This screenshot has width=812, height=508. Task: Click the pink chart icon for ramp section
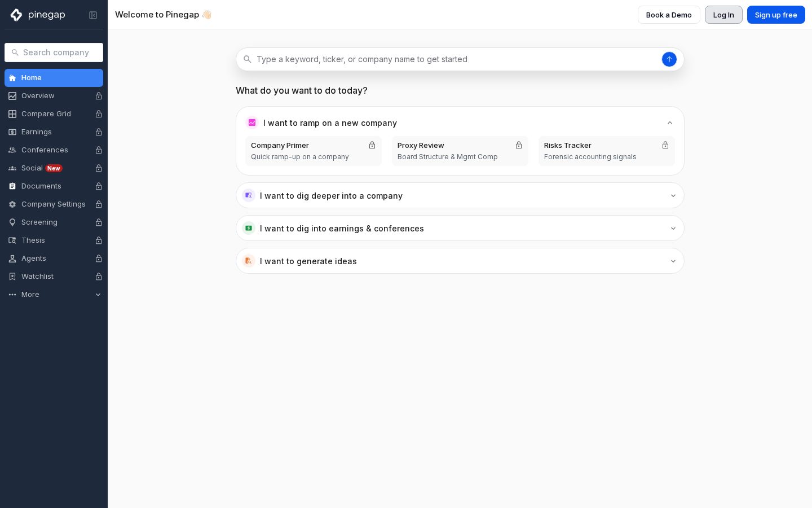pos(252,122)
